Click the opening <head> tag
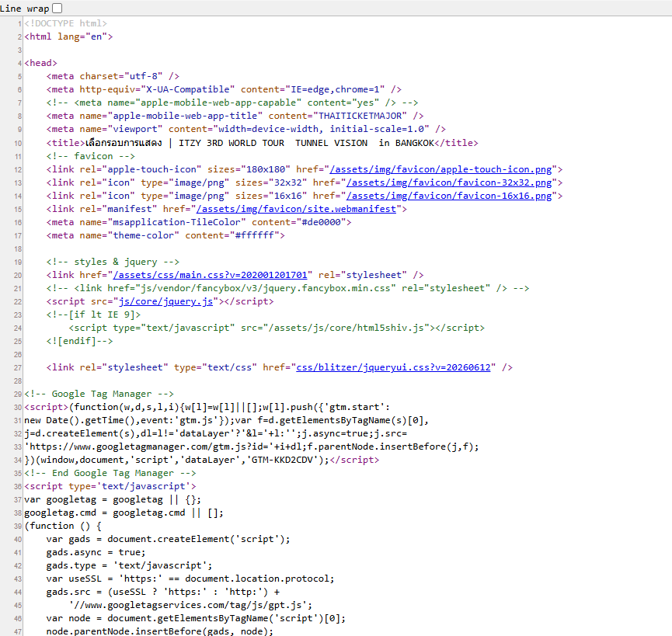 pyautogui.click(x=40, y=64)
